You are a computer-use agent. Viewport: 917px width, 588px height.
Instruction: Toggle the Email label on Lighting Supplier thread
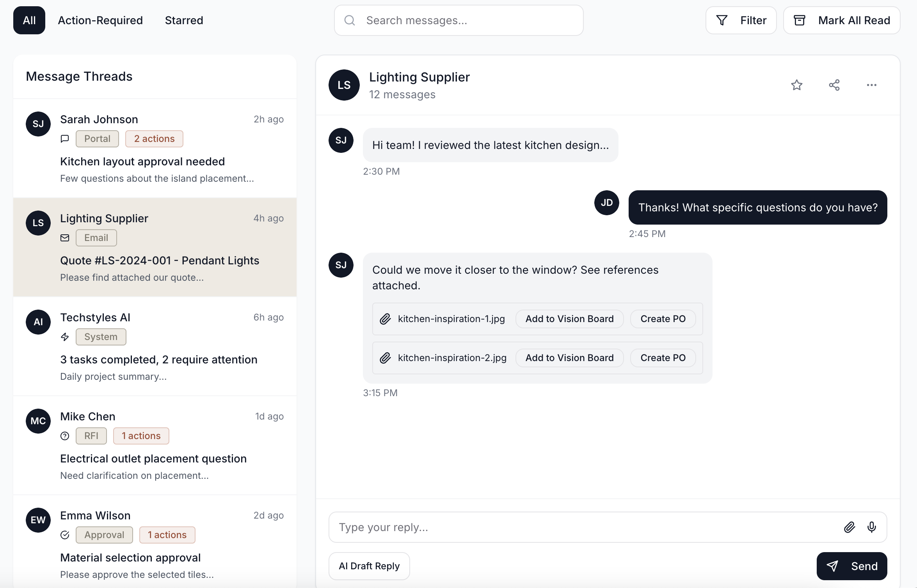(x=96, y=237)
